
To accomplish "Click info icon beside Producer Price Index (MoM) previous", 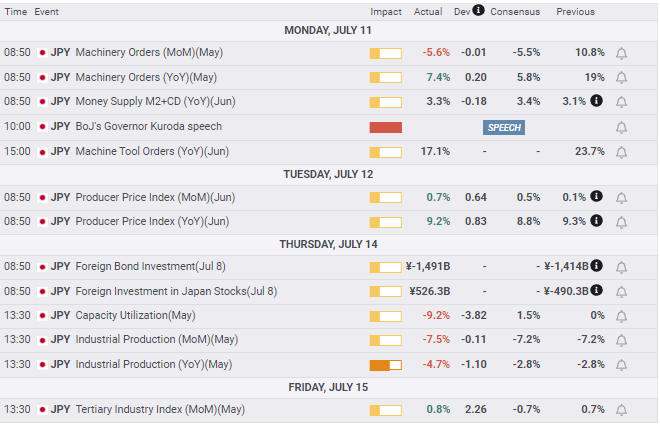I will tap(596, 196).
